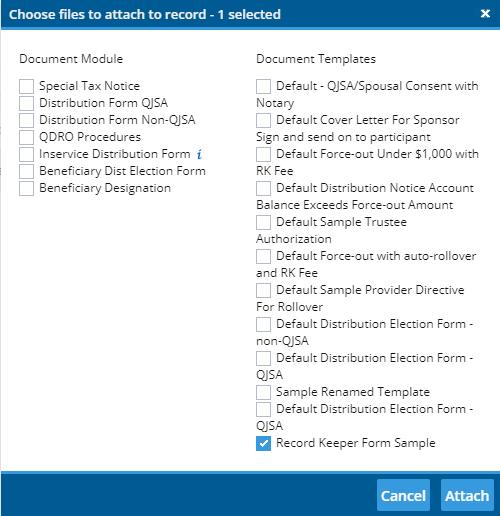Check Default Sample Provider Directive For Rollover
Screen dimensions: 500x516
263,290
